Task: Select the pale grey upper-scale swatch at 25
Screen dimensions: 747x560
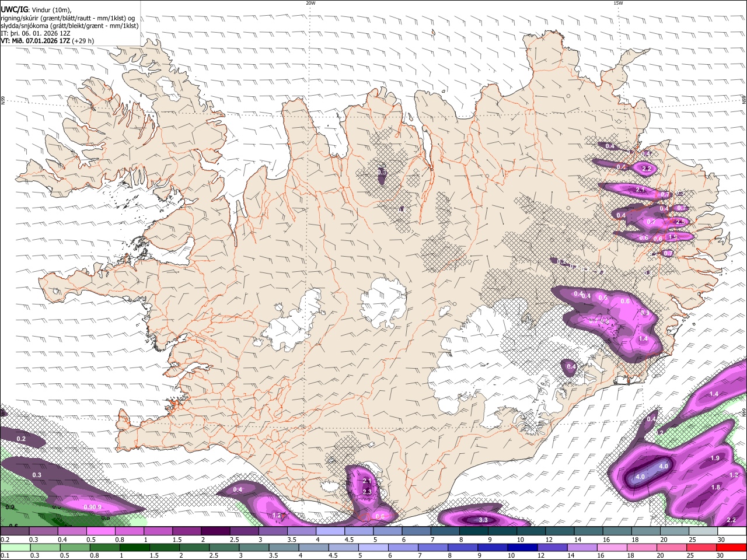Action: [703, 531]
